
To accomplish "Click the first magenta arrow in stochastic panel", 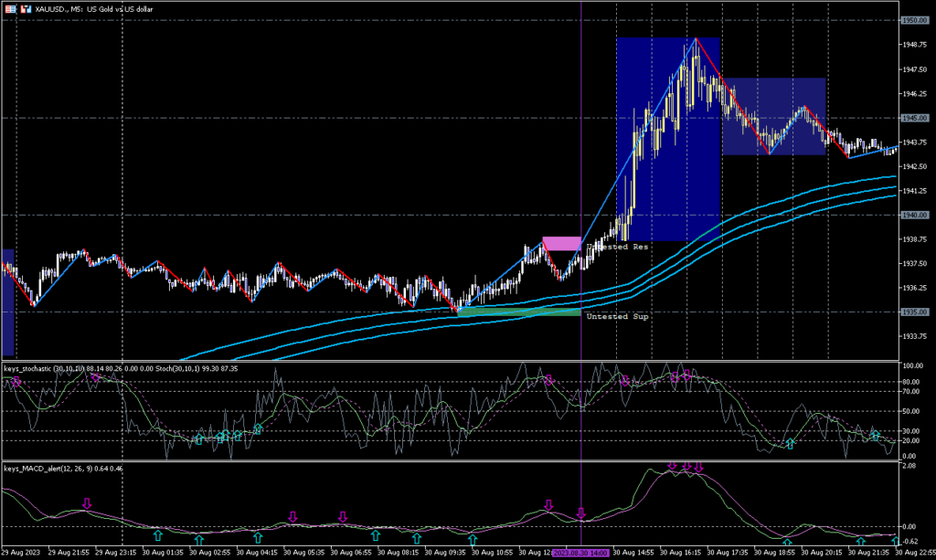I will (x=16, y=381).
